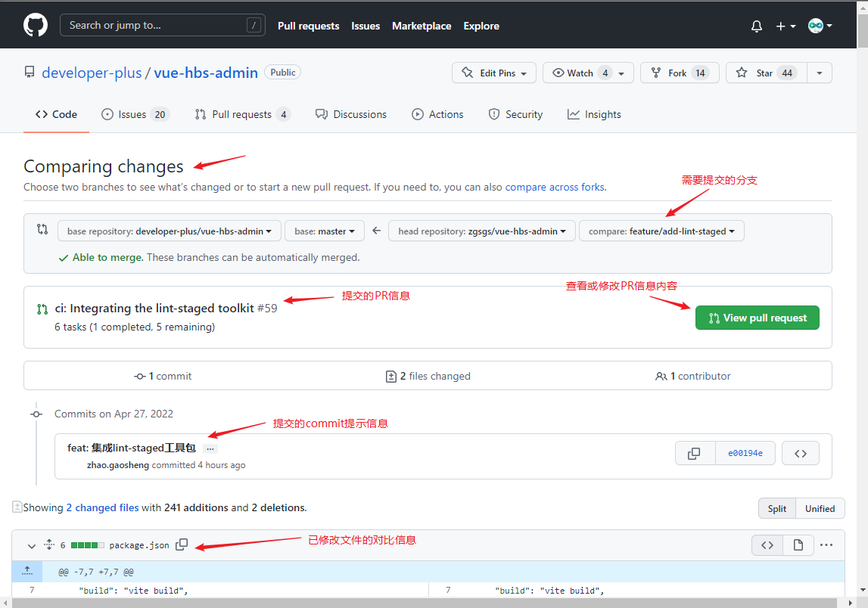Open the vue-hbs-admin repository link
The width and height of the screenshot is (868, 608).
click(x=206, y=73)
